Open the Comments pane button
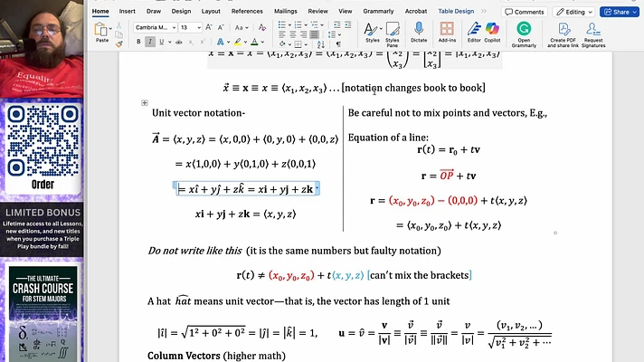 [x=524, y=12]
